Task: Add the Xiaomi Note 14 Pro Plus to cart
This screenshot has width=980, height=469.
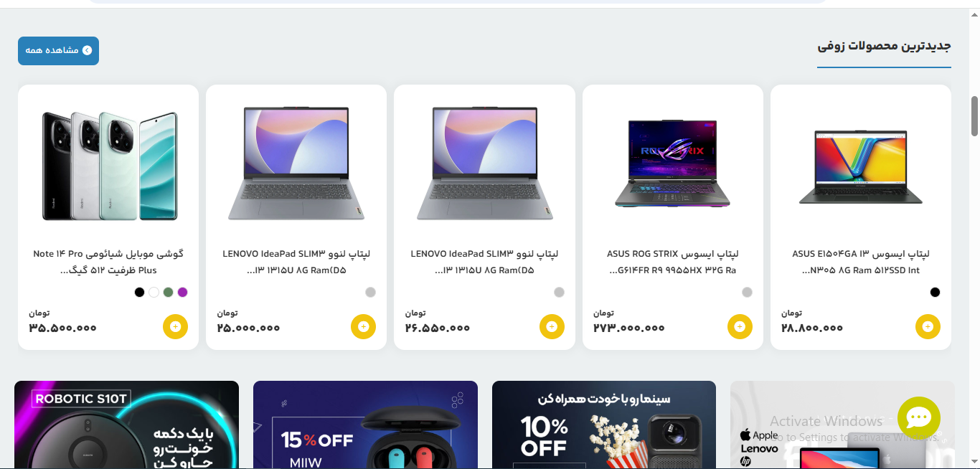Action: pos(175,326)
